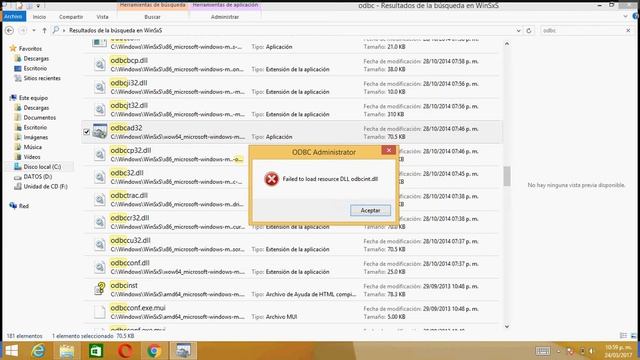Open Escritorio under Este equipo
640x360 pixels.
[35, 127]
